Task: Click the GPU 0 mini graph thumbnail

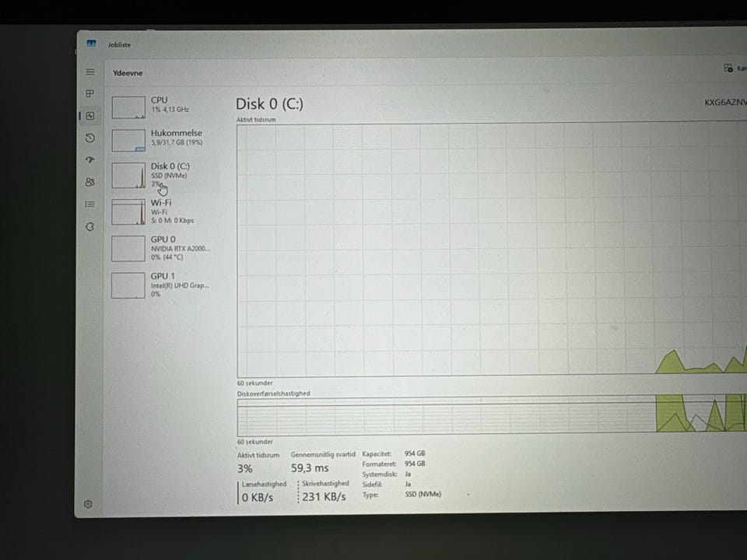Action: [x=128, y=249]
